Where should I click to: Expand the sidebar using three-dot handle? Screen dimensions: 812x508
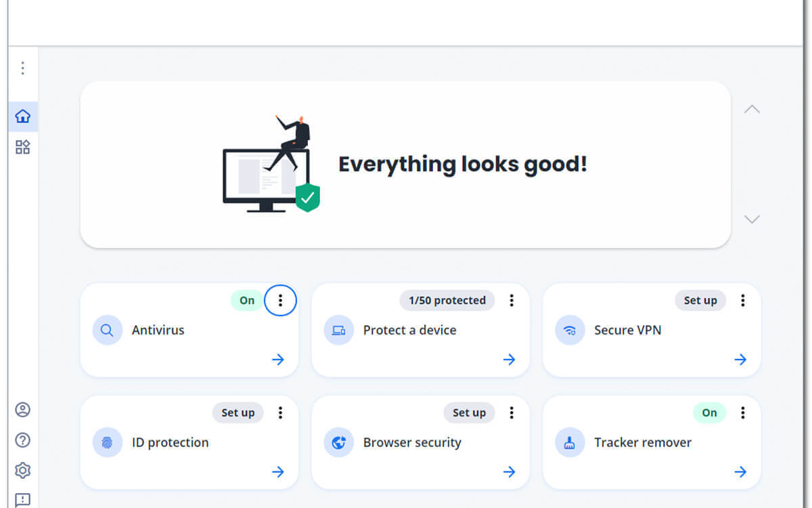[22, 68]
